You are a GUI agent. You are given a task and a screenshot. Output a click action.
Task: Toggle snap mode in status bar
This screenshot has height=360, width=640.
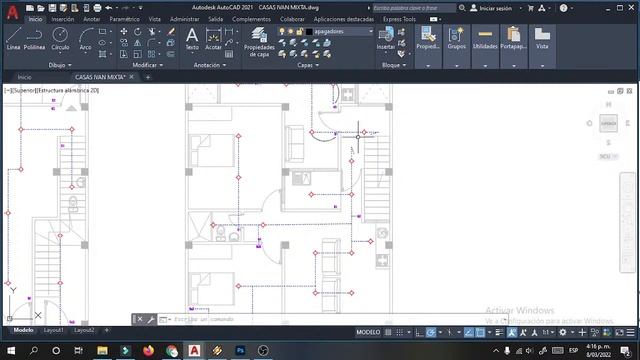(400, 333)
